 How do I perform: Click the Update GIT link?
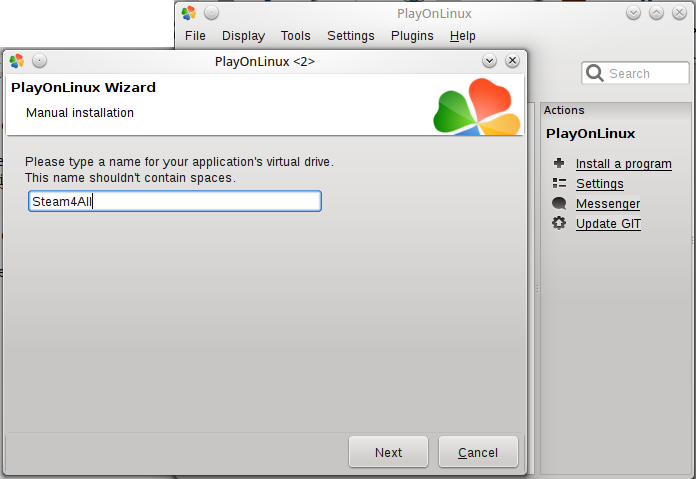(608, 223)
